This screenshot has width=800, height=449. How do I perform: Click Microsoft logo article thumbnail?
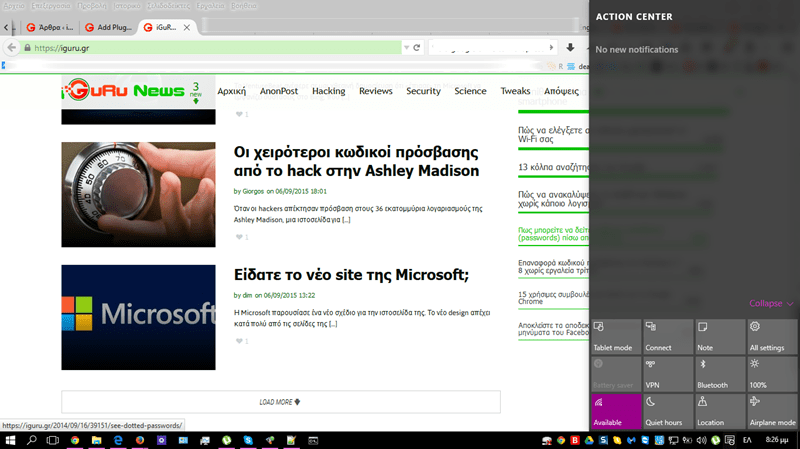(x=138, y=317)
